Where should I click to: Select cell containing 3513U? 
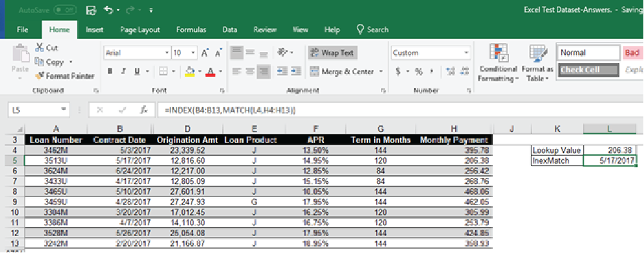(x=56, y=161)
